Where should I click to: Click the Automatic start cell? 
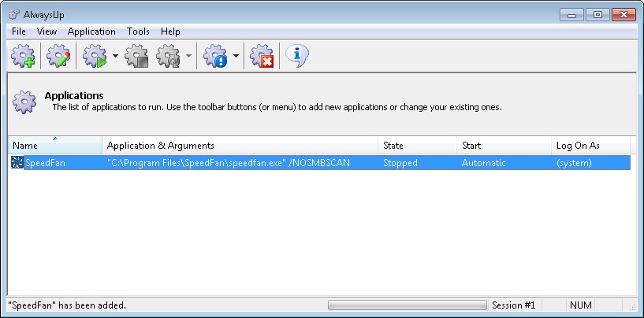(x=484, y=163)
